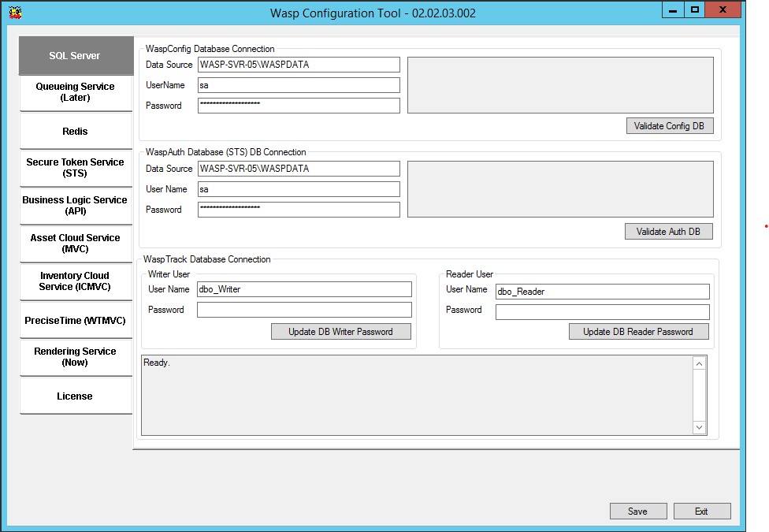Open Inventory Cloud Service (ICMVC) tab
769x532 pixels.
click(x=76, y=281)
